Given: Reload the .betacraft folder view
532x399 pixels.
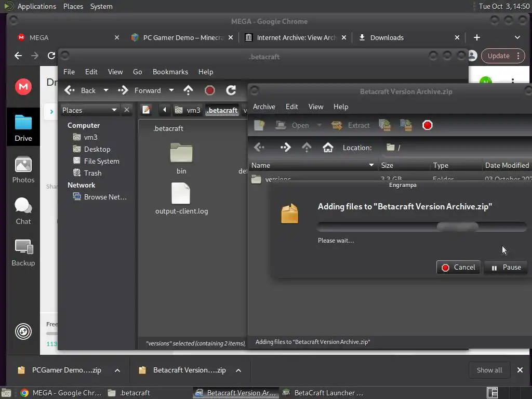Looking at the screenshot, I should pyautogui.click(x=231, y=90).
